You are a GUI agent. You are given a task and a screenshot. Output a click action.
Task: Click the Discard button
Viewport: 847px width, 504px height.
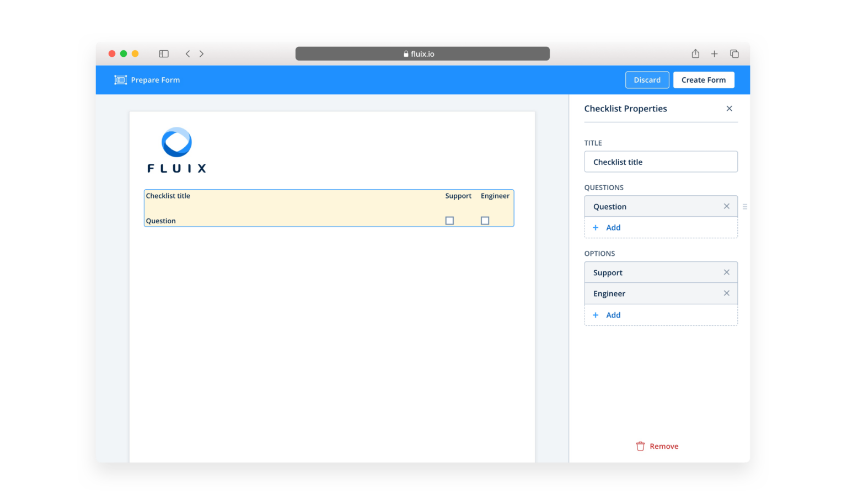647,79
